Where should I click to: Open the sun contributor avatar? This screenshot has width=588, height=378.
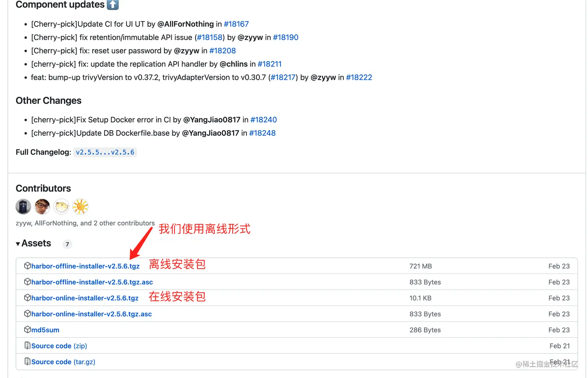80,206
